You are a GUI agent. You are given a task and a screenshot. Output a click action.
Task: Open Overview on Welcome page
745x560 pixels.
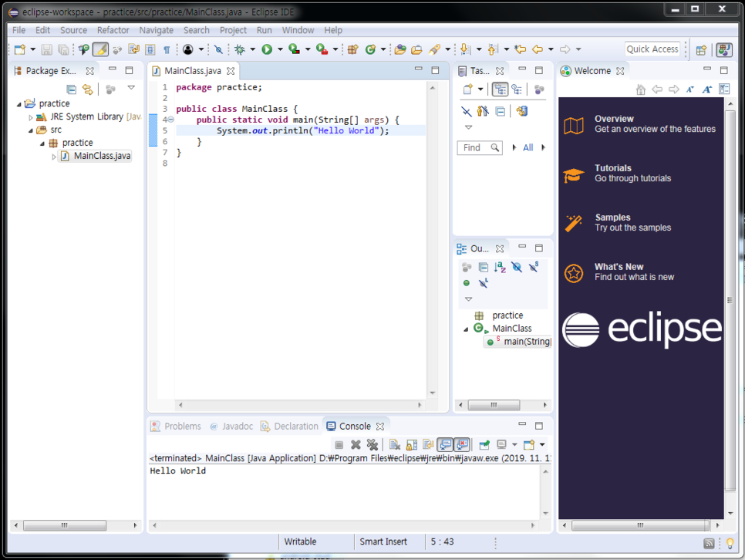[x=639, y=124]
